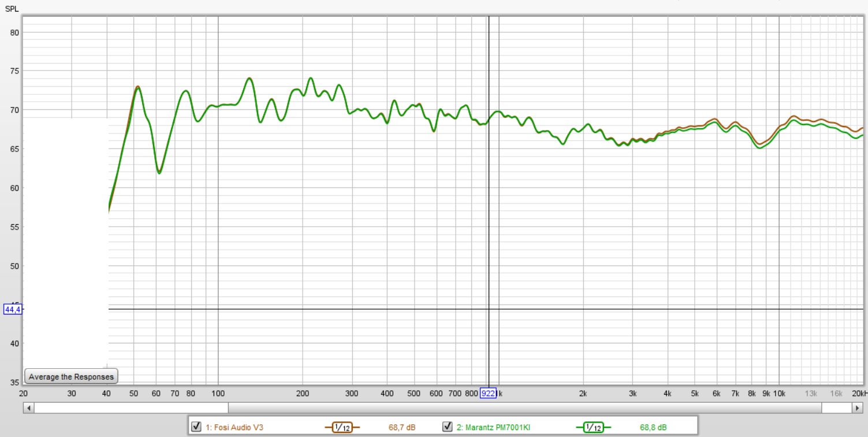
Task: Select the '1: Fosi Audio V3' legend label
Action: [x=234, y=428]
